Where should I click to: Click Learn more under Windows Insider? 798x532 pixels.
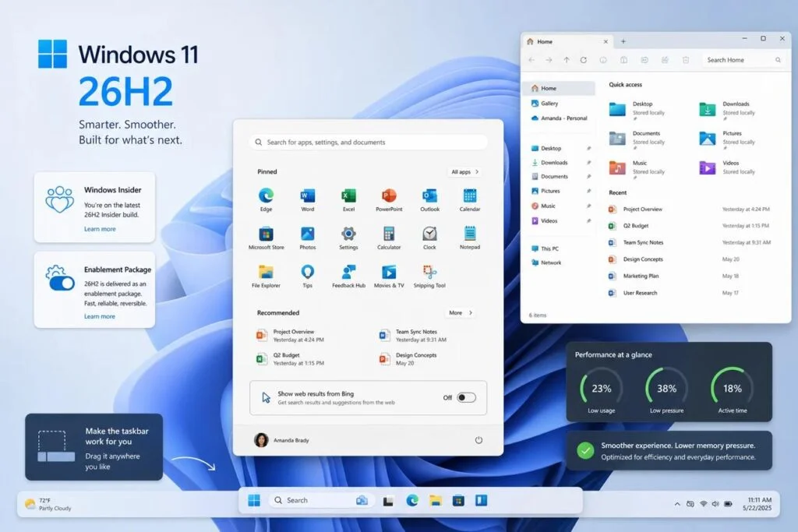100,229
